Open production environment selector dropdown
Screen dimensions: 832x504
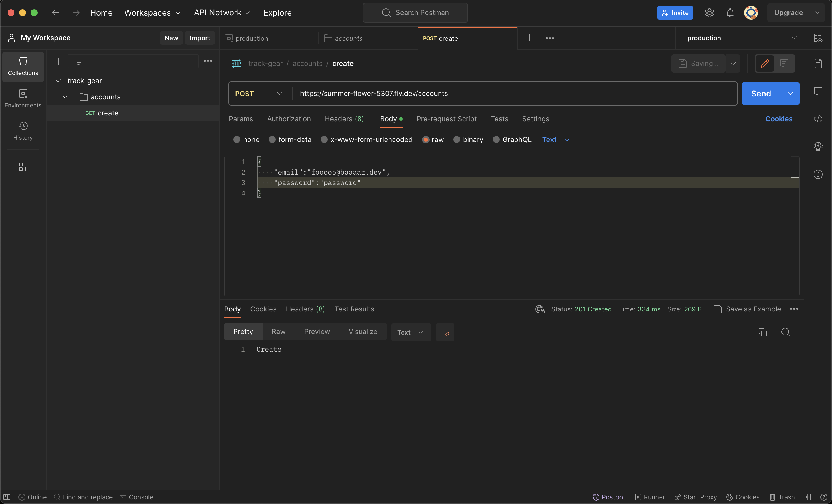tap(742, 38)
